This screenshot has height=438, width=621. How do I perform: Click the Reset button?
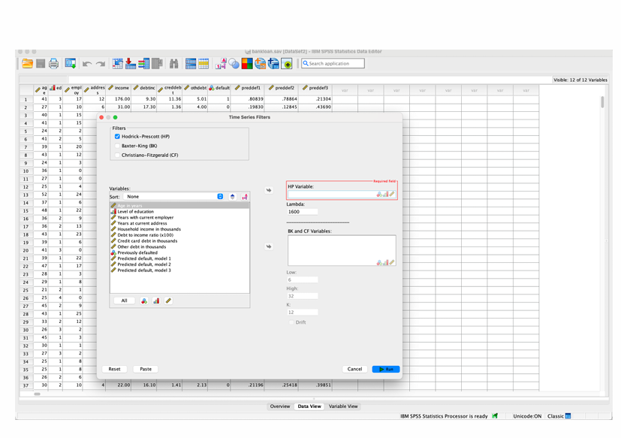tap(114, 369)
